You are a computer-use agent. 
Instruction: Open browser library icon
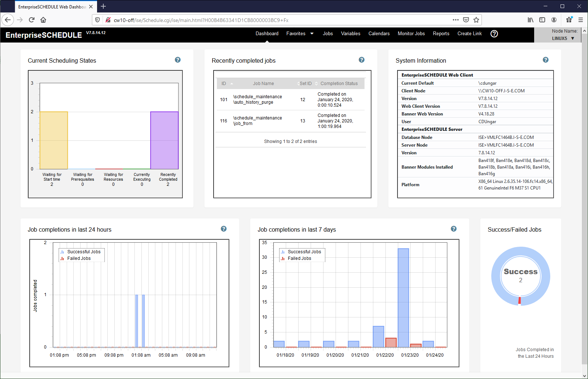530,20
